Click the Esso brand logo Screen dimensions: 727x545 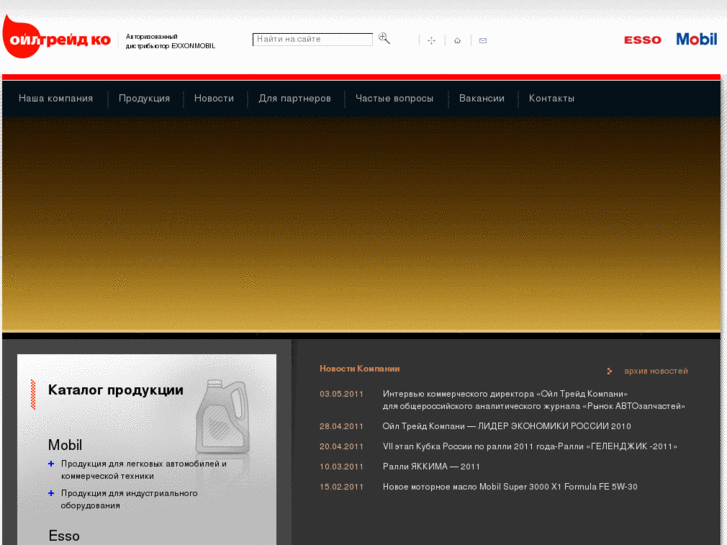(x=643, y=40)
